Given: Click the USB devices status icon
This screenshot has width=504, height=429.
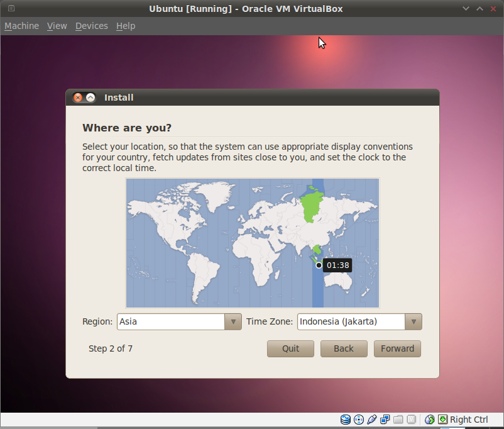Looking at the screenshot, I should pyautogui.click(x=371, y=420).
